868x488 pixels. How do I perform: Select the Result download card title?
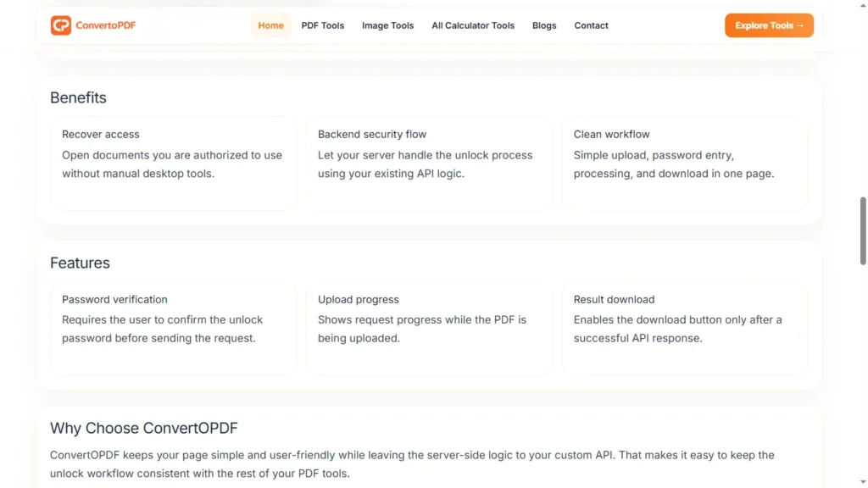pyautogui.click(x=614, y=299)
